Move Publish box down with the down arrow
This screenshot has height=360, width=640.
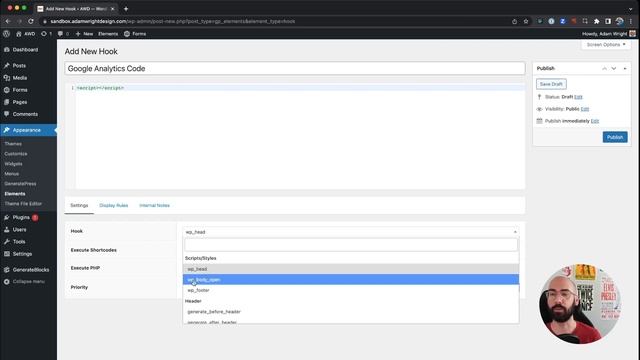613,69
